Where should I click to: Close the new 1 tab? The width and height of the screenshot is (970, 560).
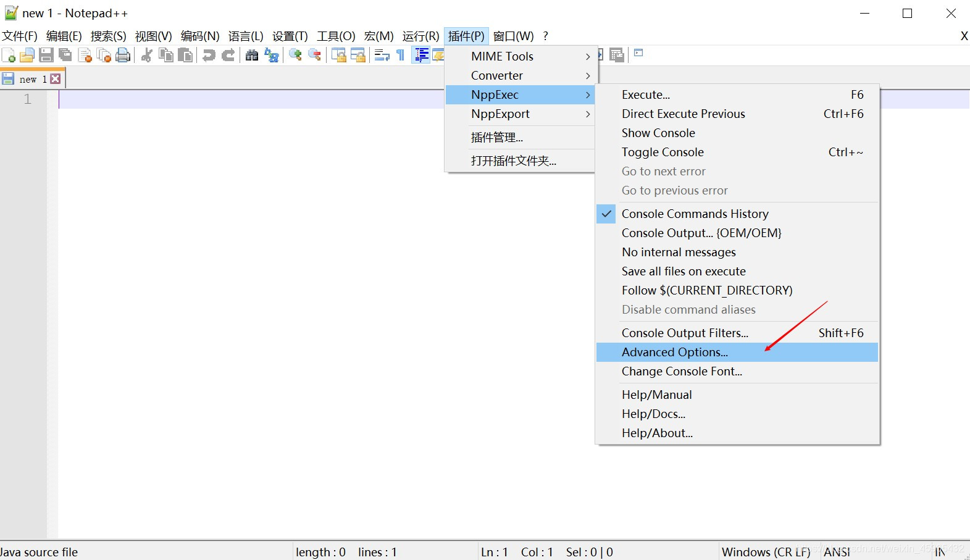click(56, 79)
